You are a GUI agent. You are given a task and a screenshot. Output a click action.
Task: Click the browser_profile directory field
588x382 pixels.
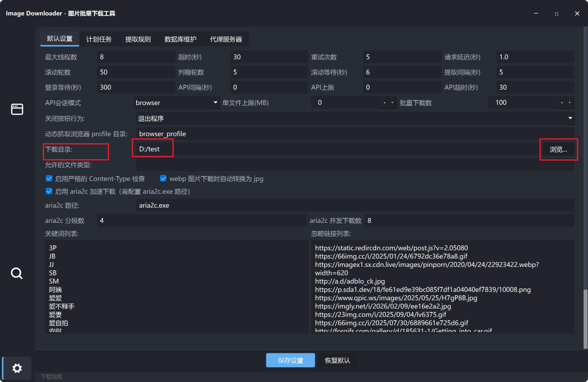pos(355,134)
